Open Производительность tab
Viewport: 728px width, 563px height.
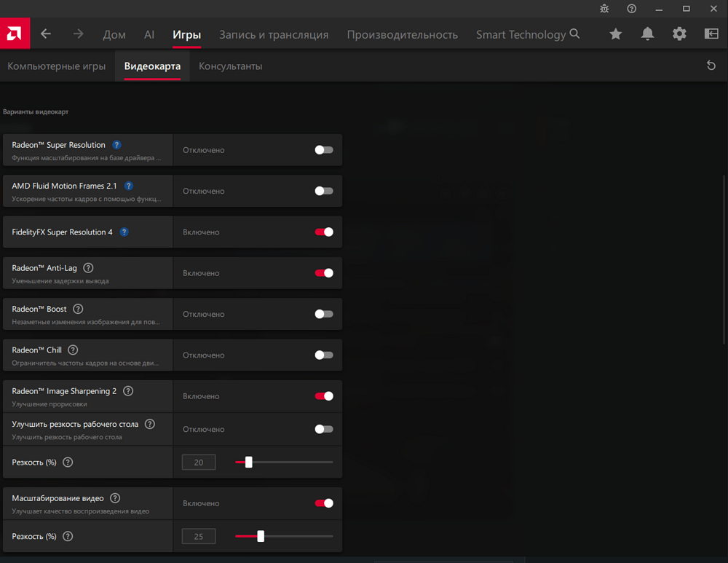click(402, 34)
